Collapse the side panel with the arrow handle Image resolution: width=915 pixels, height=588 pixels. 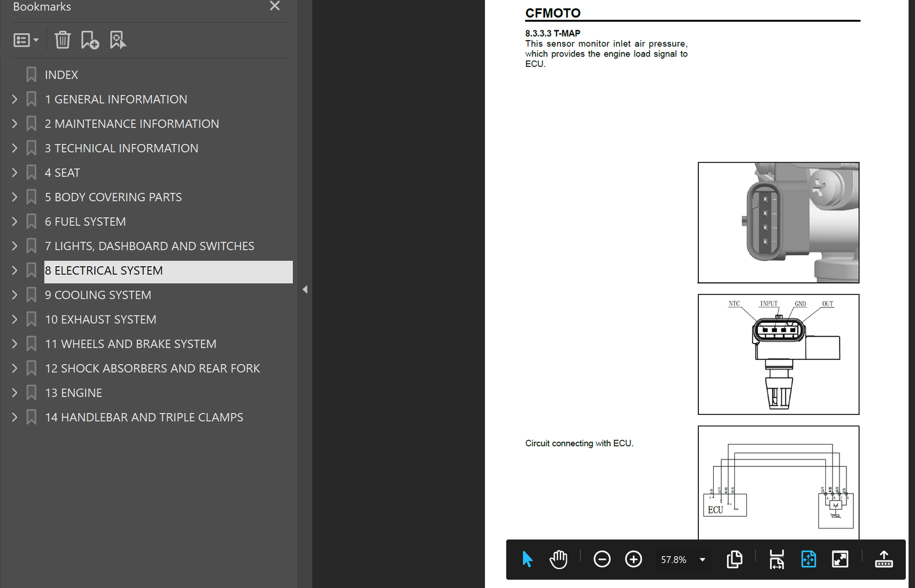pyautogui.click(x=305, y=290)
